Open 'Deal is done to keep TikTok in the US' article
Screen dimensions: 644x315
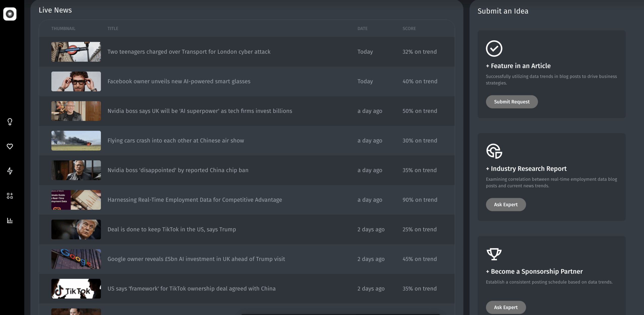point(172,229)
